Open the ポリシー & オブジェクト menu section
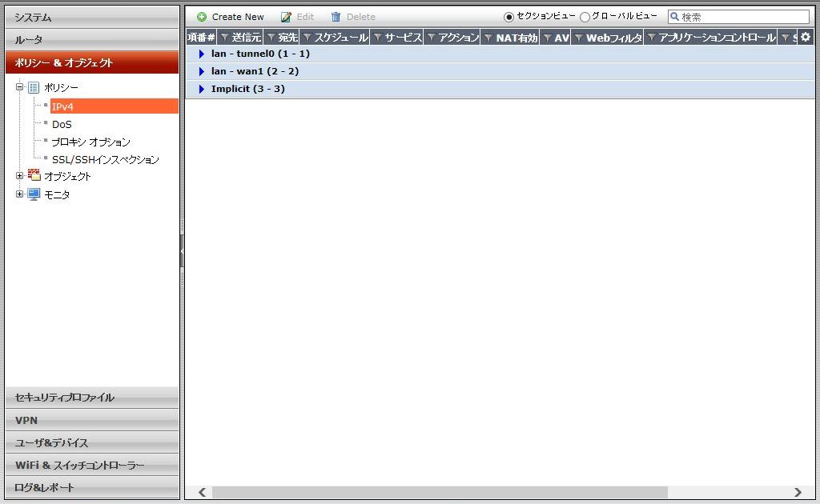820x504 pixels. pos(92,62)
